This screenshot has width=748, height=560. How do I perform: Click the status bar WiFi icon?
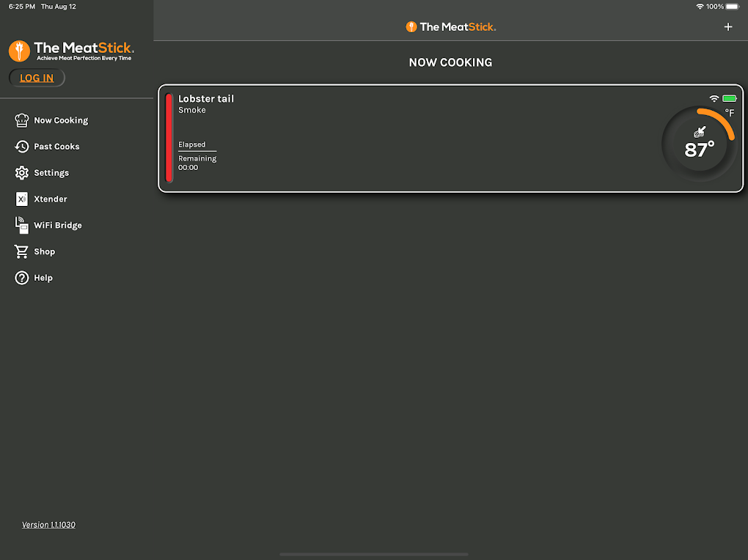[x=700, y=7]
